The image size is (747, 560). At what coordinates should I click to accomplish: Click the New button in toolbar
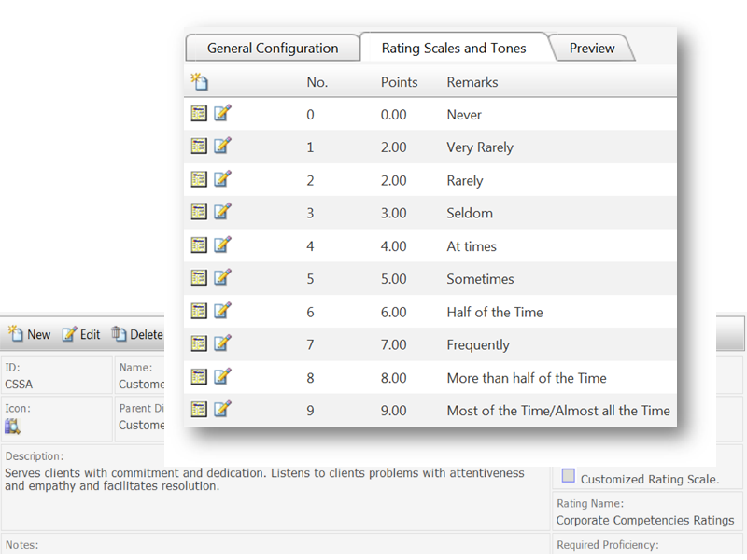[x=30, y=334]
